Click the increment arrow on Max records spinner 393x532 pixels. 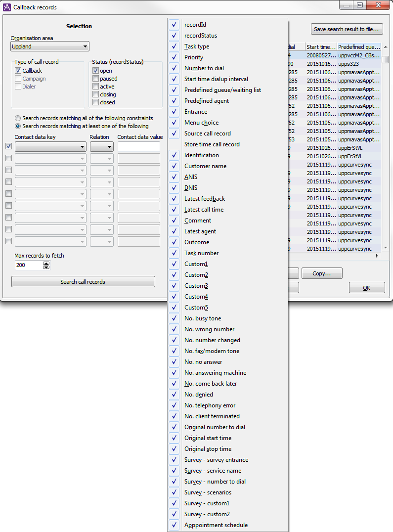coord(46,263)
